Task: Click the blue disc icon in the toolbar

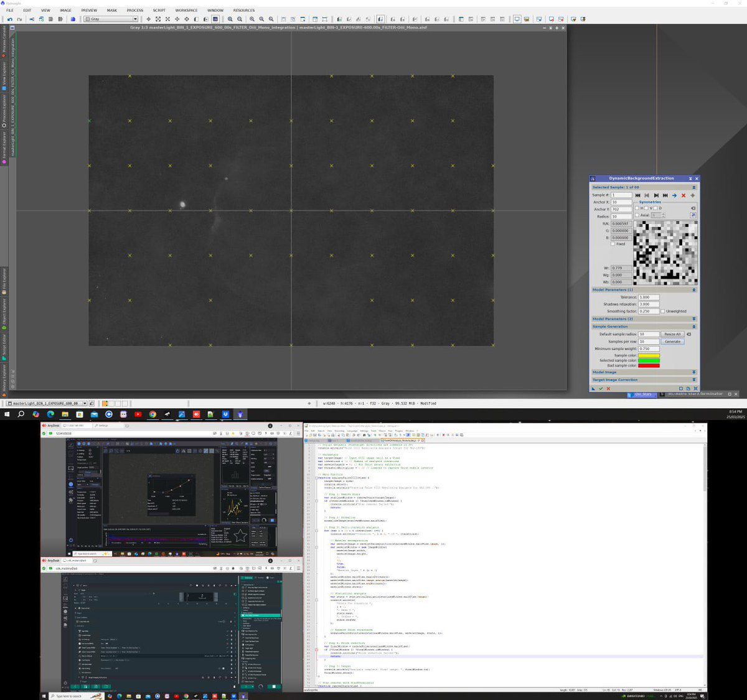Action: [x=73, y=19]
